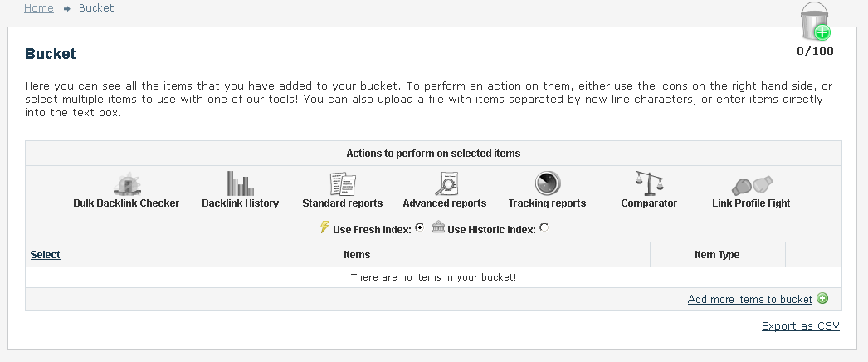Open the Advanced reports magnifier icon
The height and width of the screenshot is (362, 868).
(446, 183)
